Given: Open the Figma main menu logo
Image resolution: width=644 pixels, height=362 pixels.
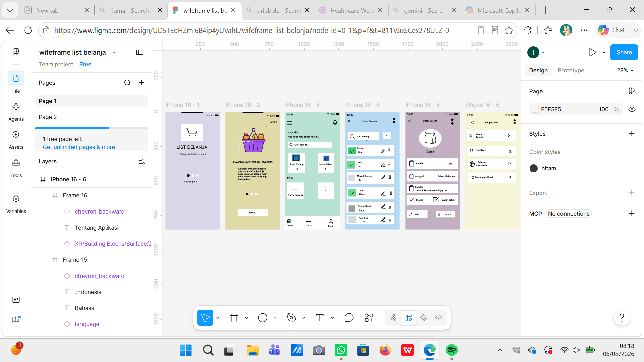Looking at the screenshot, I should (16, 52).
